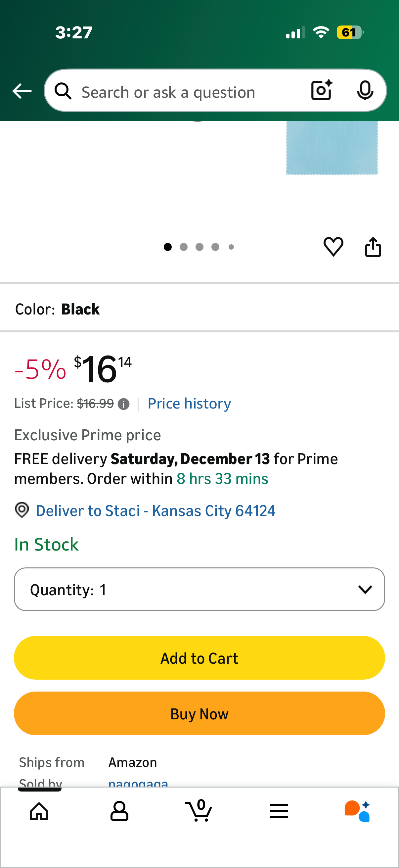This screenshot has height=868, width=399.
Task: Tap the share icon
Action: (373, 247)
